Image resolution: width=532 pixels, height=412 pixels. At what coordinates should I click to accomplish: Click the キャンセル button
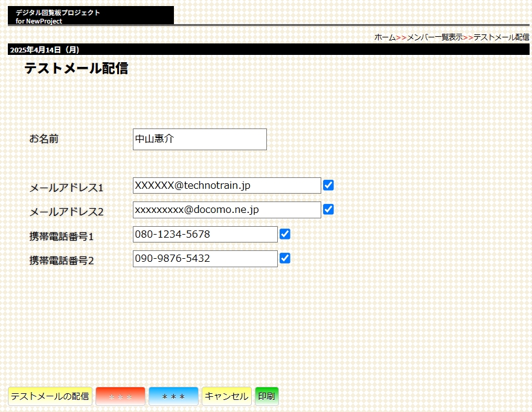coord(226,396)
